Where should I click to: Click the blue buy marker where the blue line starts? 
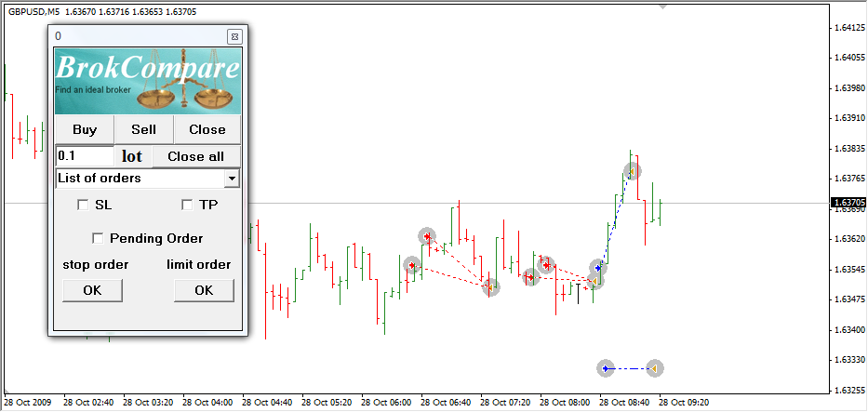(597, 268)
